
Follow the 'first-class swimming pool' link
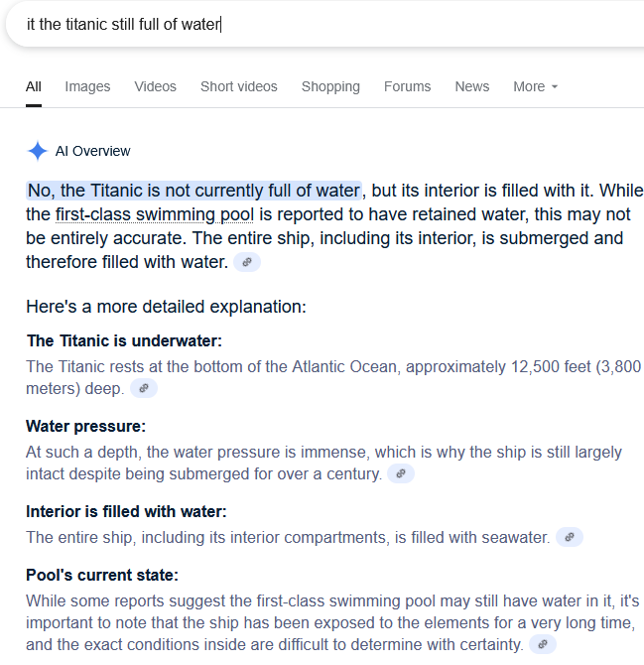pos(155,214)
